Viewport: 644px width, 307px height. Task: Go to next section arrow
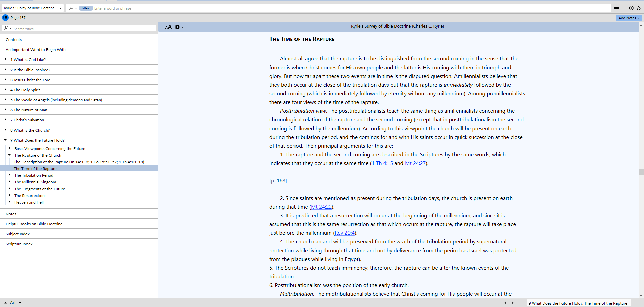(x=513, y=303)
